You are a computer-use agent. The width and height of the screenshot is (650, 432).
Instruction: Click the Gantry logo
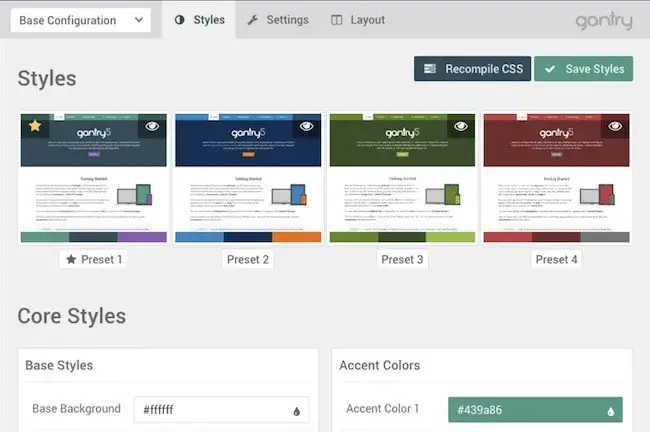pyautogui.click(x=604, y=20)
